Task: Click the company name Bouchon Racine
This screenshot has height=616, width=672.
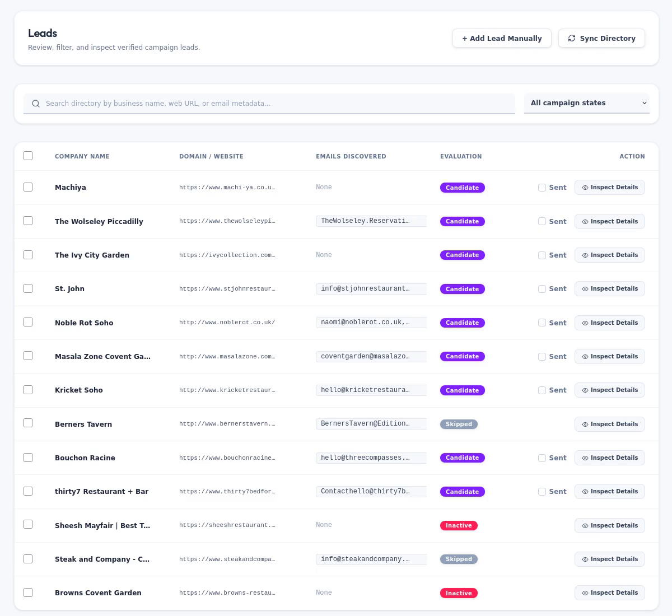Action: (x=85, y=458)
